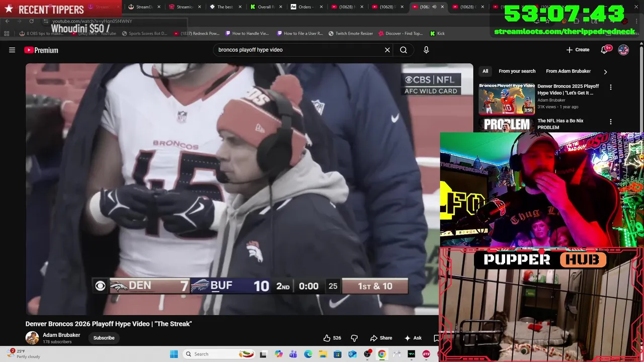Open the red GT3 taskbar icon
Image resolution: width=644 pixels, height=362 pixels.
click(426, 354)
